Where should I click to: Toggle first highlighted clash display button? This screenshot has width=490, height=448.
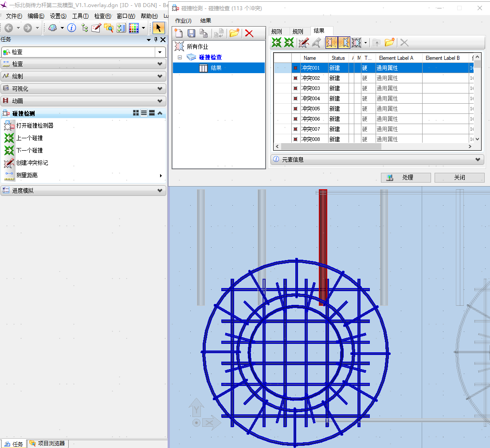pyautogui.click(x=332, y=43)
